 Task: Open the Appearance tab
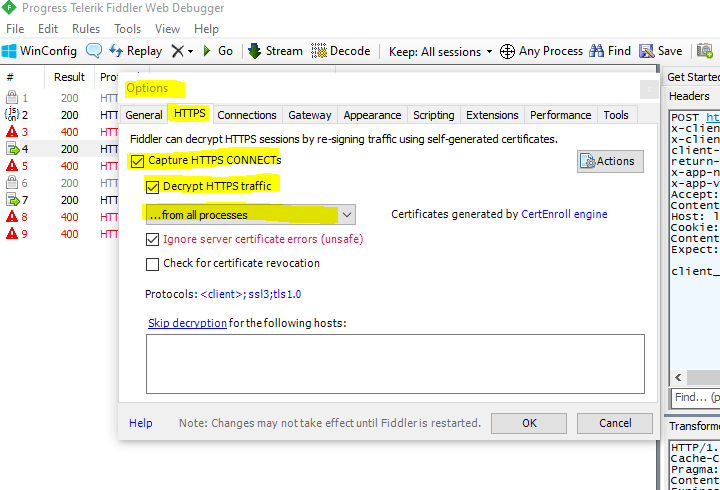372,115
